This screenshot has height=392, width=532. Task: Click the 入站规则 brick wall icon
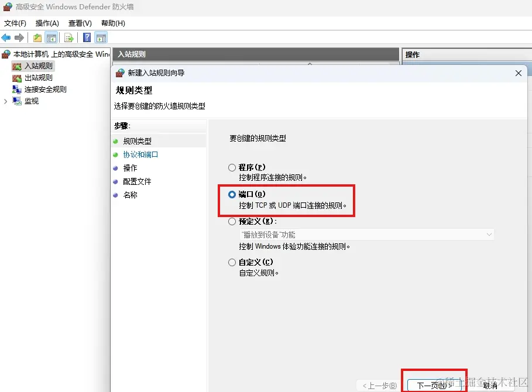pos(17,66)
